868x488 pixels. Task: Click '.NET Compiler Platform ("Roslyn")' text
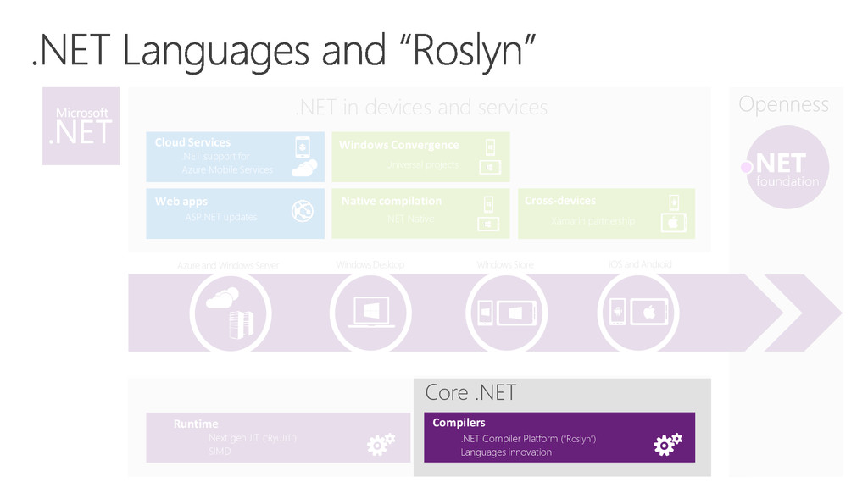[528, 439]
